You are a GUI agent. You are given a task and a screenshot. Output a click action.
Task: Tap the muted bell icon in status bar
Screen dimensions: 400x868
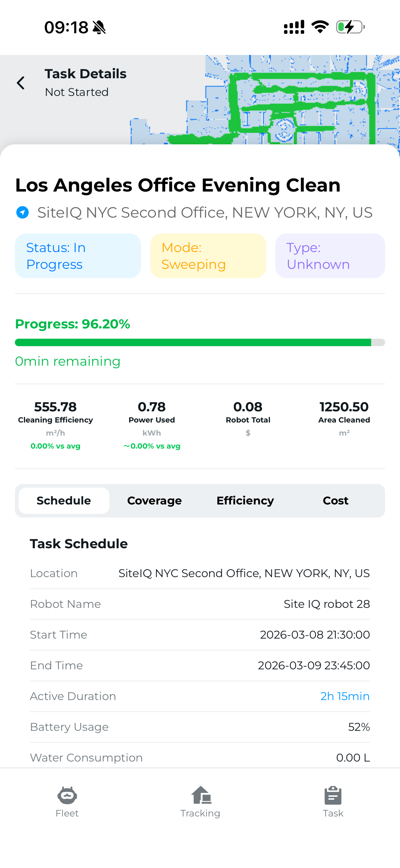(99, 27)
